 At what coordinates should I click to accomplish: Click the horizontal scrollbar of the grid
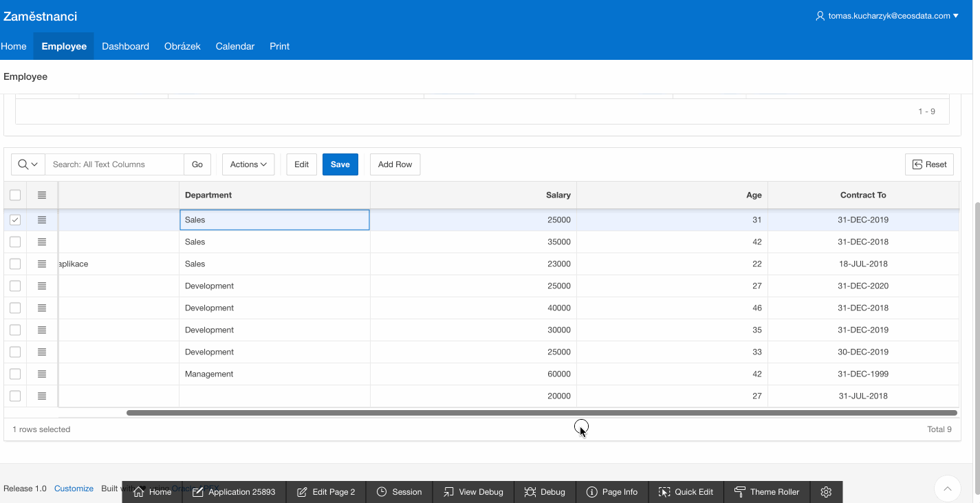click(541, 413)
